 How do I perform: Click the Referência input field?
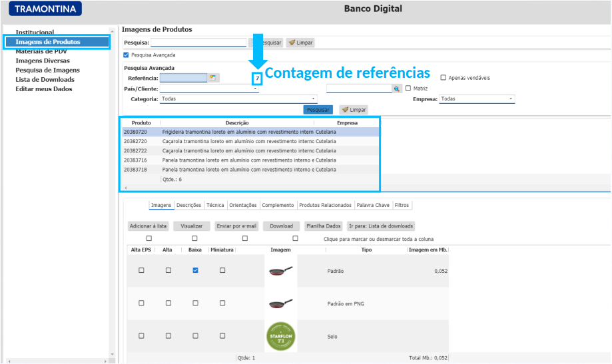183,78
